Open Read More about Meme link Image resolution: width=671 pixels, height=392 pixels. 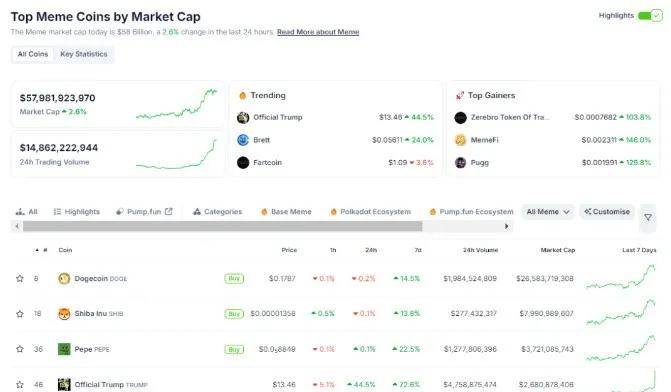click(x=318, y=32)
